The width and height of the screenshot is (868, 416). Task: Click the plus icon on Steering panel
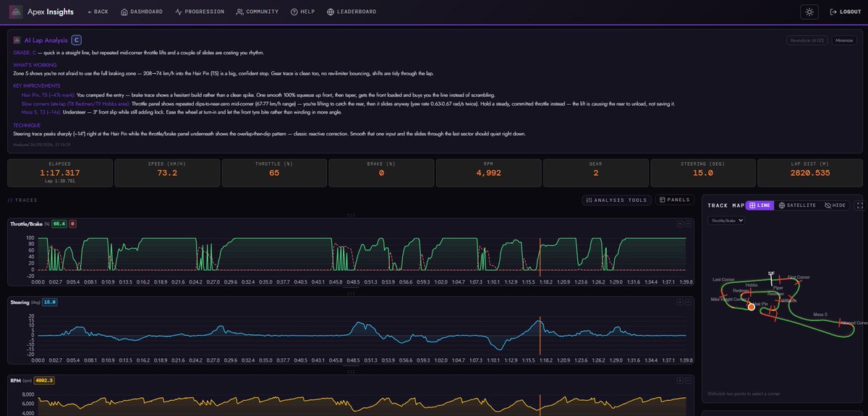tap(680, 302)
